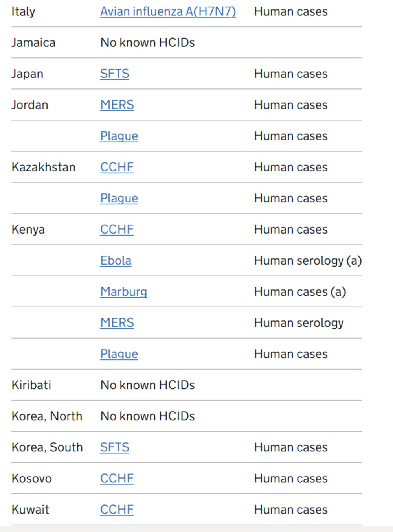Open the CCHF link in Kenya's row
Viewport: 393px width, 532px height.
117,229
